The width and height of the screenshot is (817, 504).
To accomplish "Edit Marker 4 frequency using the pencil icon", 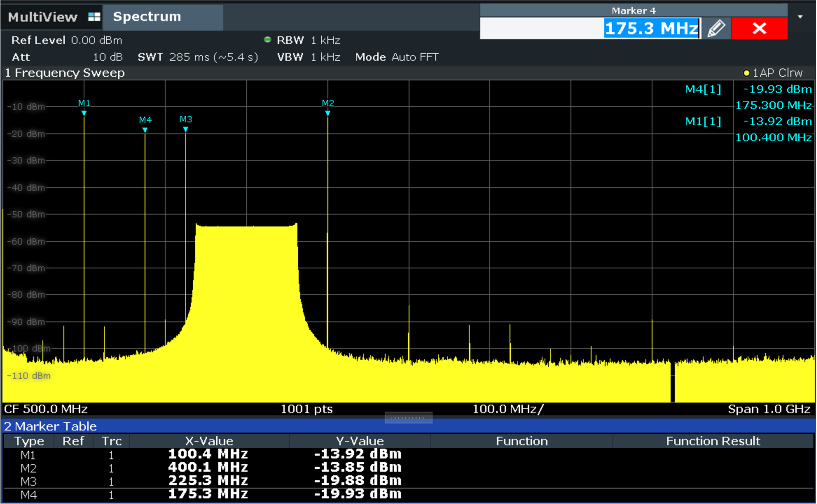I will point(716,27).
